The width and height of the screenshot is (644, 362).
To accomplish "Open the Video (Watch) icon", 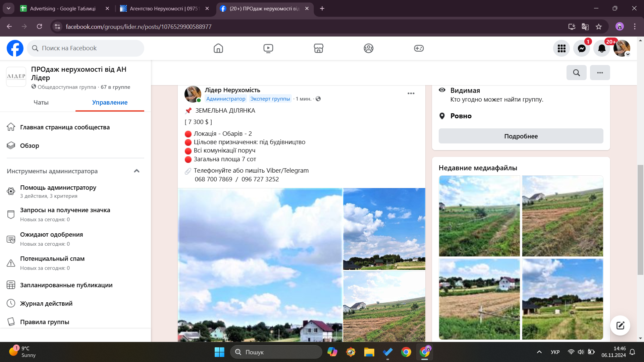I will tap(268, 48).
